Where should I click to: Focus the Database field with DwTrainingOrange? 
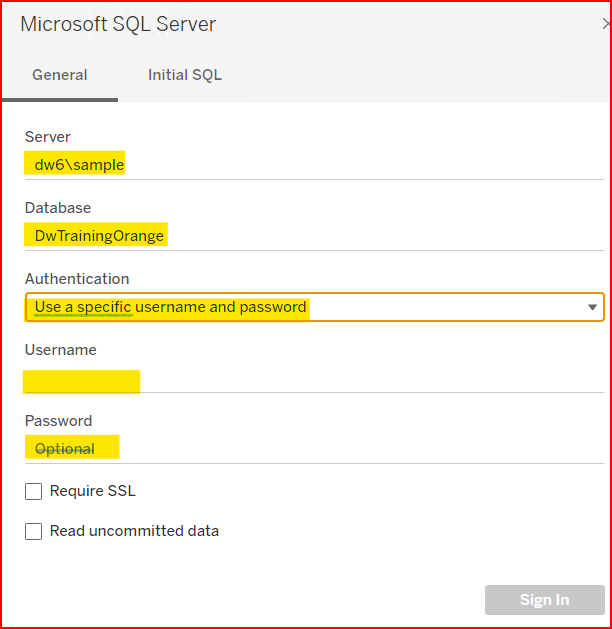click(x=300, y=236)
